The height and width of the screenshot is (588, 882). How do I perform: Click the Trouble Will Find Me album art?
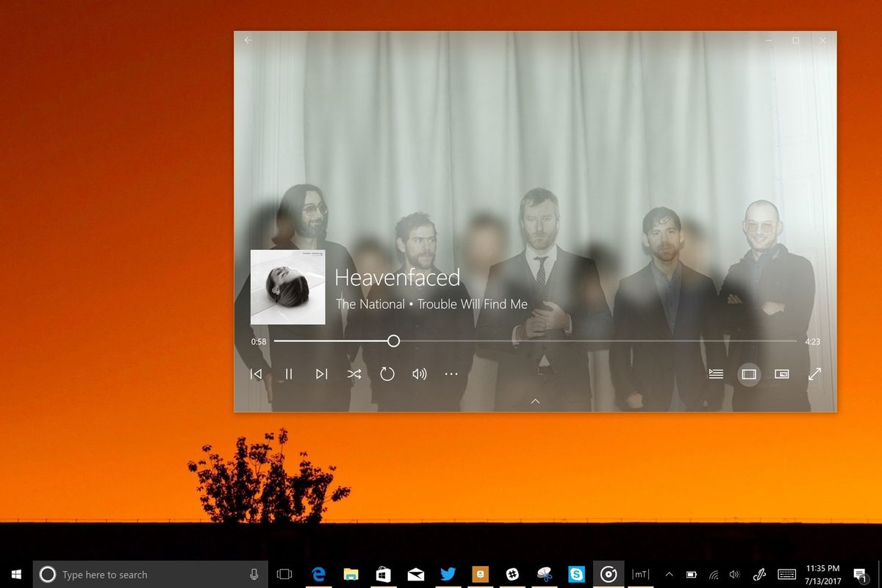click(287, 287)
